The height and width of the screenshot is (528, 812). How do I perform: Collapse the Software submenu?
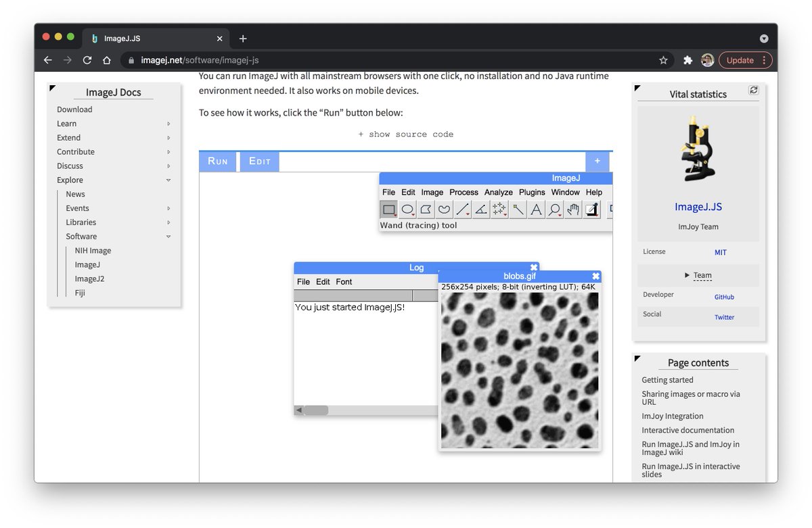click(x=168, y=237)
